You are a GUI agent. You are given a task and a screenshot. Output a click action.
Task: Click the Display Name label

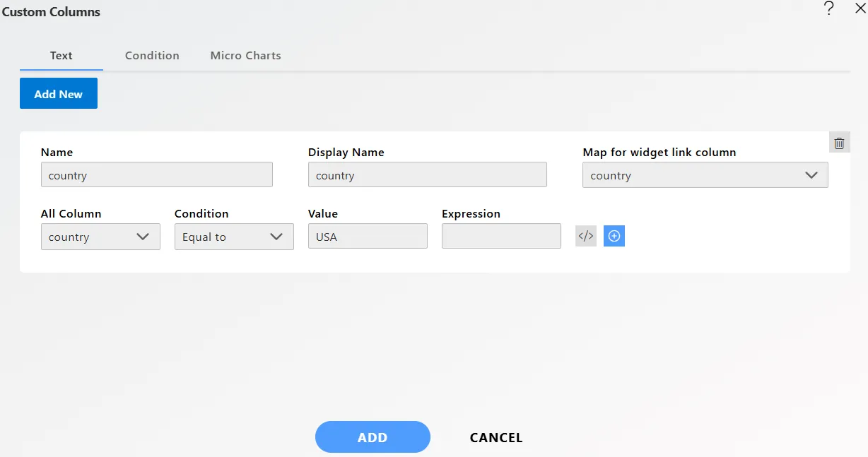tap(346, 152)
